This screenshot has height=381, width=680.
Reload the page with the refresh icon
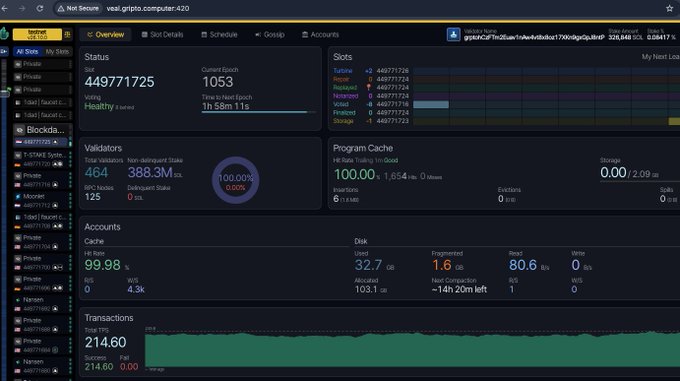click(x=39, y=8)
